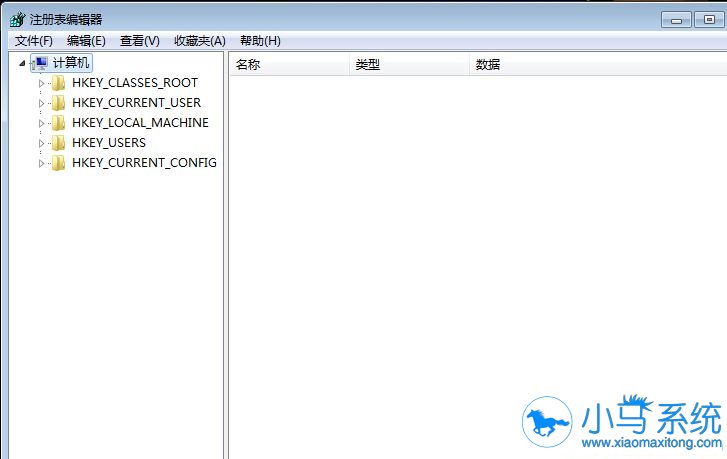727x459 pixels.
Task: Open the 帮助(H) menu
Action: click(x=260, y=41)
